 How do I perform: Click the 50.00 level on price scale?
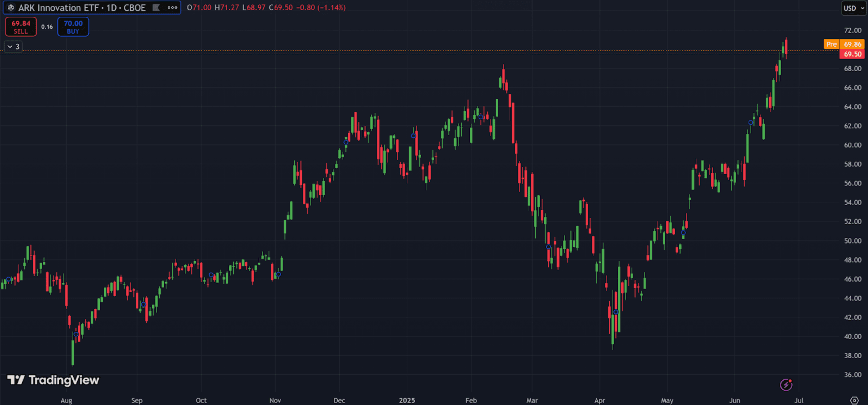852,241
